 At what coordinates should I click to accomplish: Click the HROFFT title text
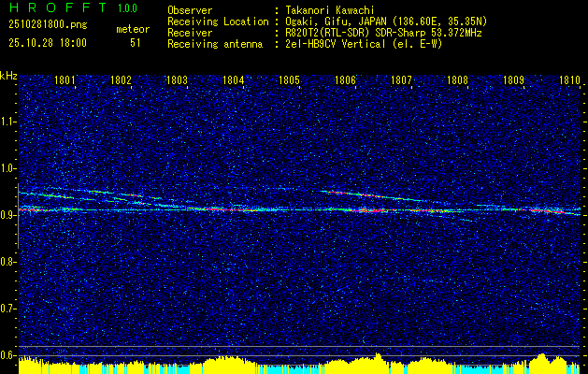(x=52, y=8)
